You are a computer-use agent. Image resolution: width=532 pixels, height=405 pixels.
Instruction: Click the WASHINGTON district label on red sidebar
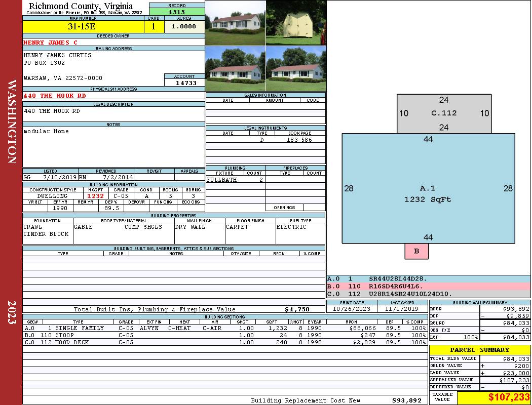point(12,121)
